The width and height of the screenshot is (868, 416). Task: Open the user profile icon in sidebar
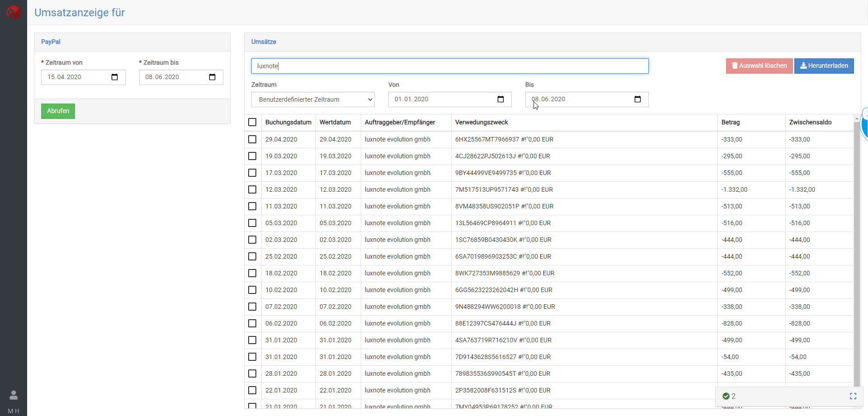(x=14, y=395)
